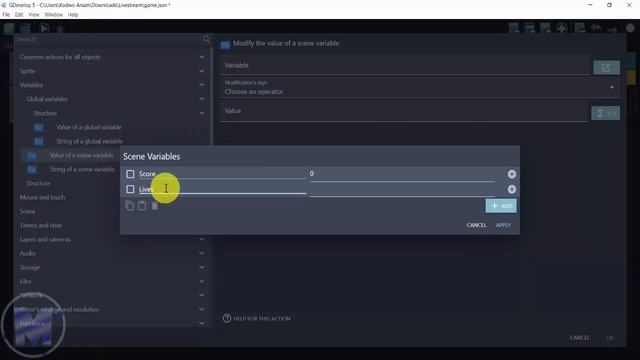Select Layers and cameras category

point(45,240)
